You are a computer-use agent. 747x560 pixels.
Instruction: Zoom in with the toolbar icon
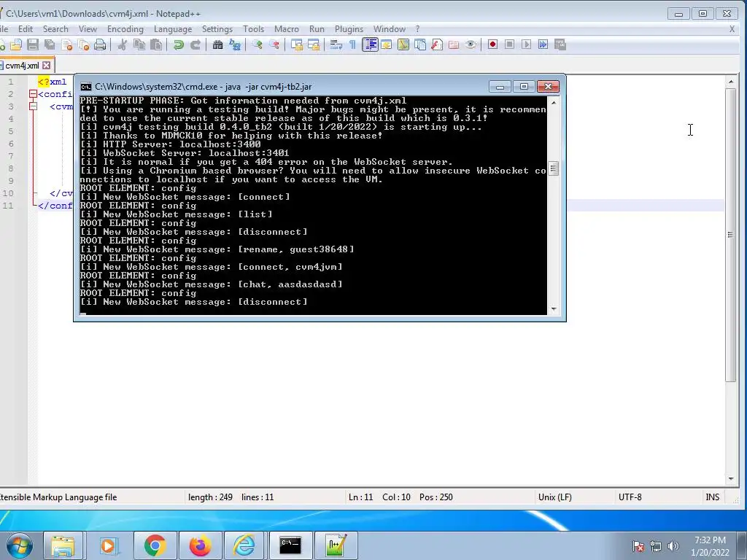point(258,44)
